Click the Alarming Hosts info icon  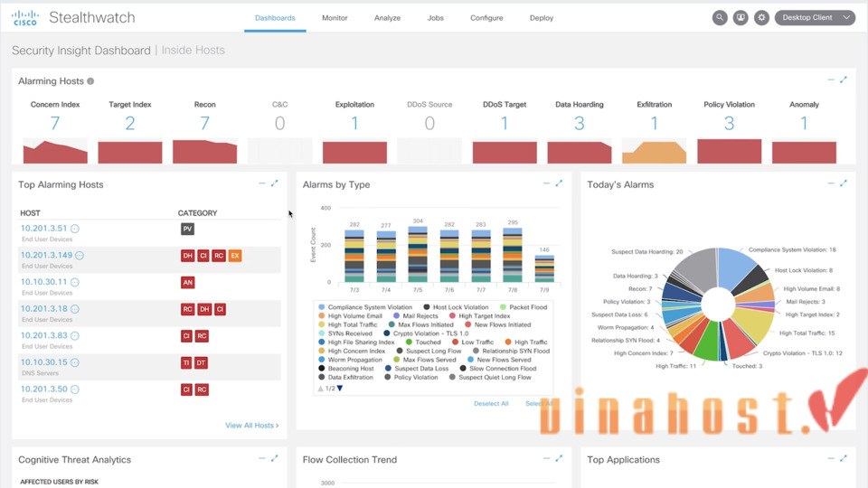tap(90, 81)
